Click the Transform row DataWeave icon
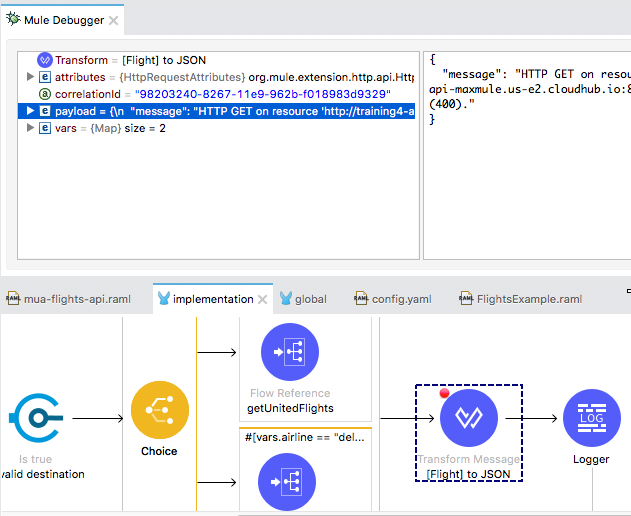Viewport: 631px width, 516px height. [45, 60]
